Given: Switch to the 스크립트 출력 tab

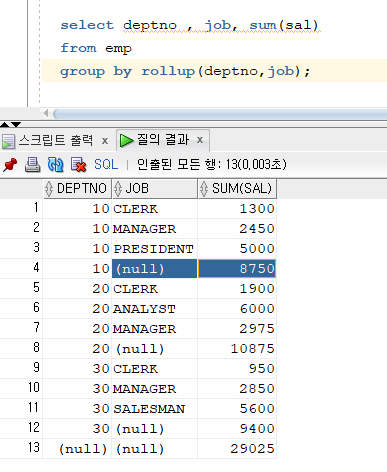Looking at the screenshot, I should (55, 140).
